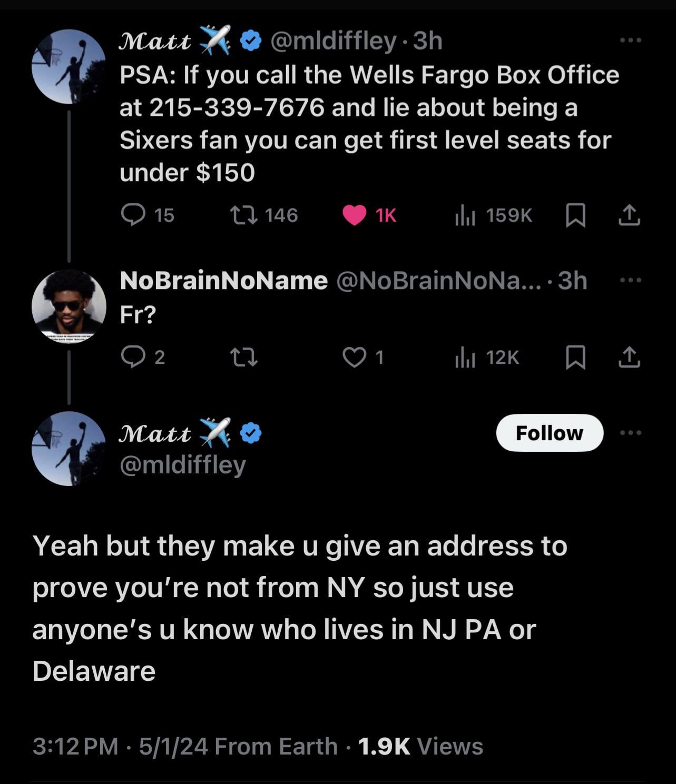Open more options on Matt's first tweet

pyautogui.click(x=630, y=40)
